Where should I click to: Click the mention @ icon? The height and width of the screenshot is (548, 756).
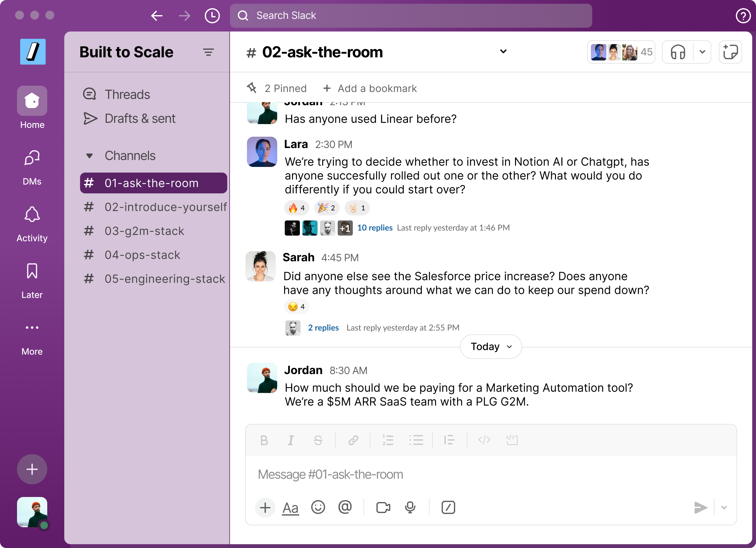point(345,507)
